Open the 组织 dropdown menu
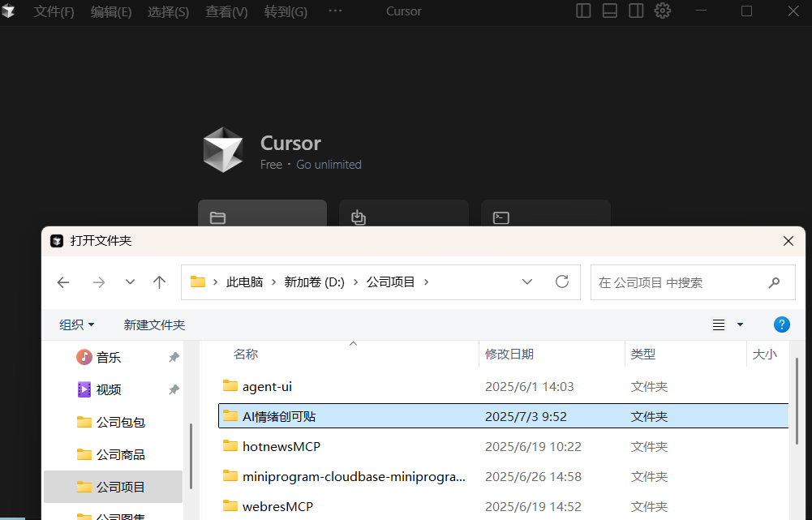This screenshot has height=520, width=812. 76,324
